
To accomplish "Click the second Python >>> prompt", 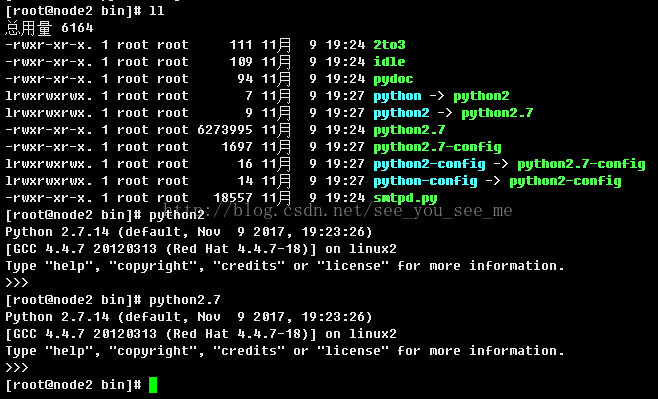I will pos(17,368).
